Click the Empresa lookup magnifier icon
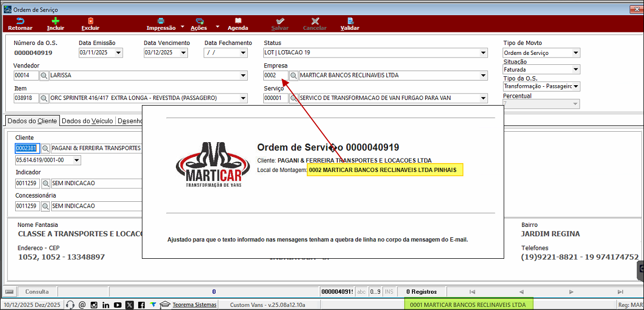The image size is (644, 310). pos(294,75)
